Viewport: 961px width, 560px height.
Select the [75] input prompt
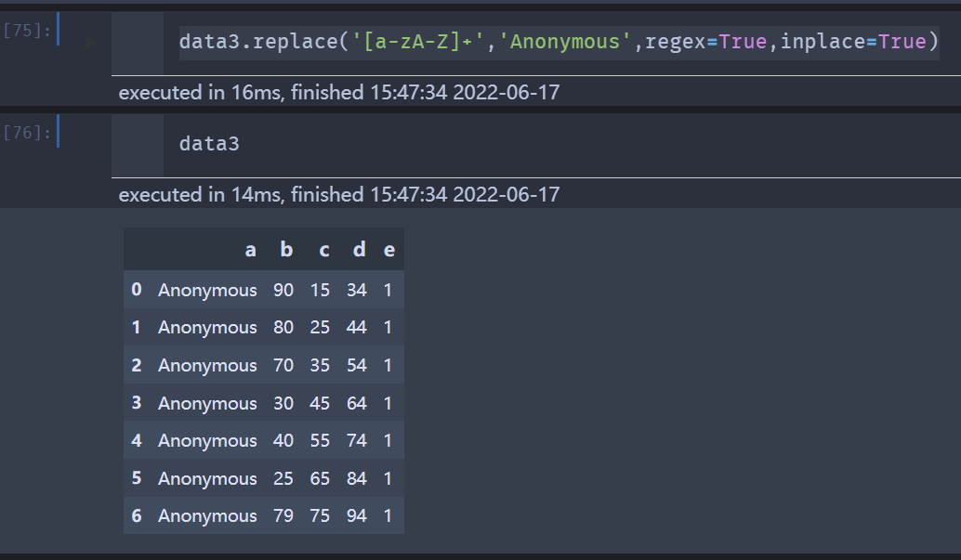pyautogui.click(x=27, y=31)
